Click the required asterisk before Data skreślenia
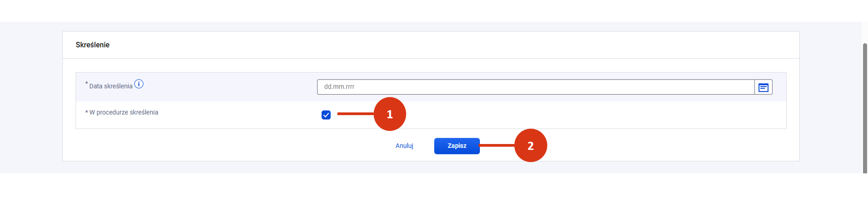The height and width of the screenshot is (200, 868). pyautogui.click(x=86, y=83)
